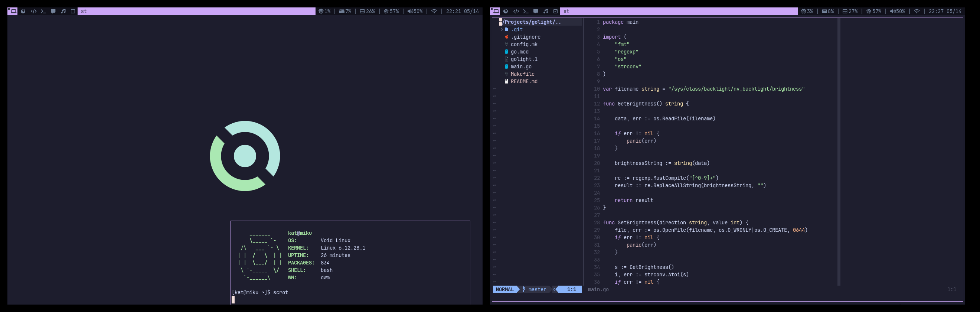Click 's := GetBrightness()' line
This screenshot has height=312, width=980.
tap(644, 267)
